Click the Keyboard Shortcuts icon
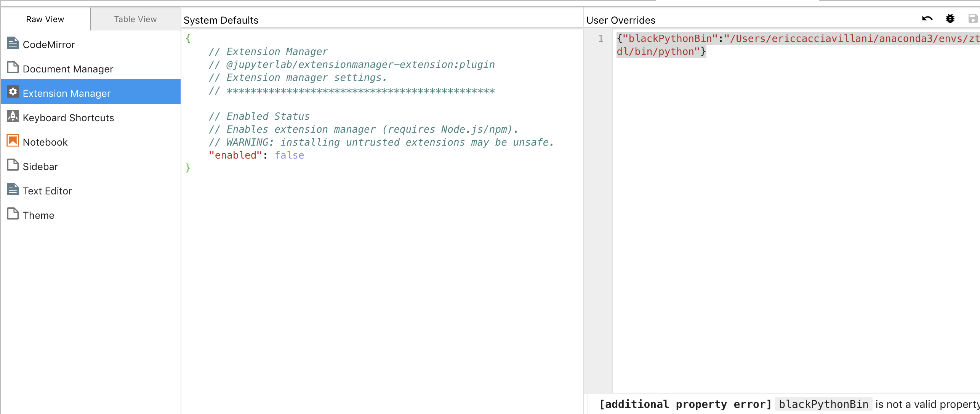 pos(13,116)
